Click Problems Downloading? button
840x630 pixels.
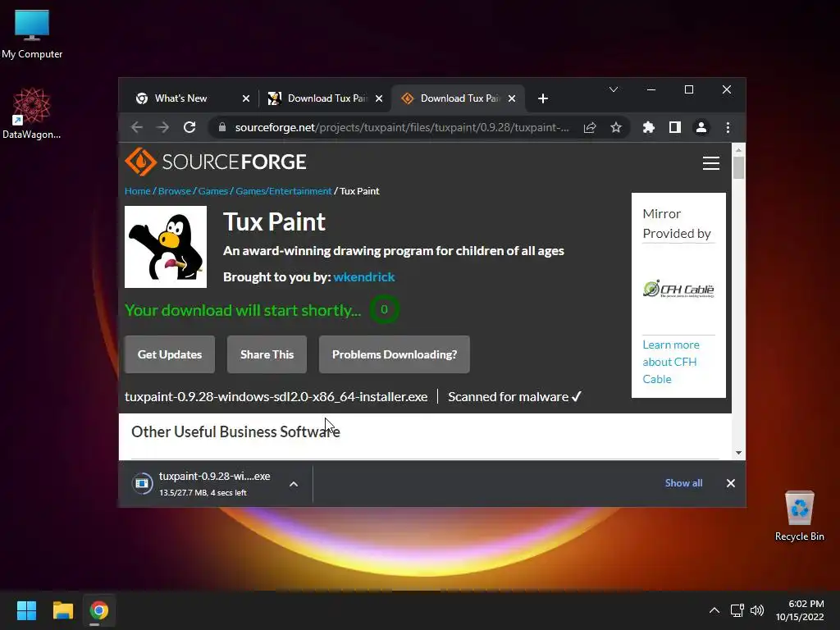pos(395,354)
